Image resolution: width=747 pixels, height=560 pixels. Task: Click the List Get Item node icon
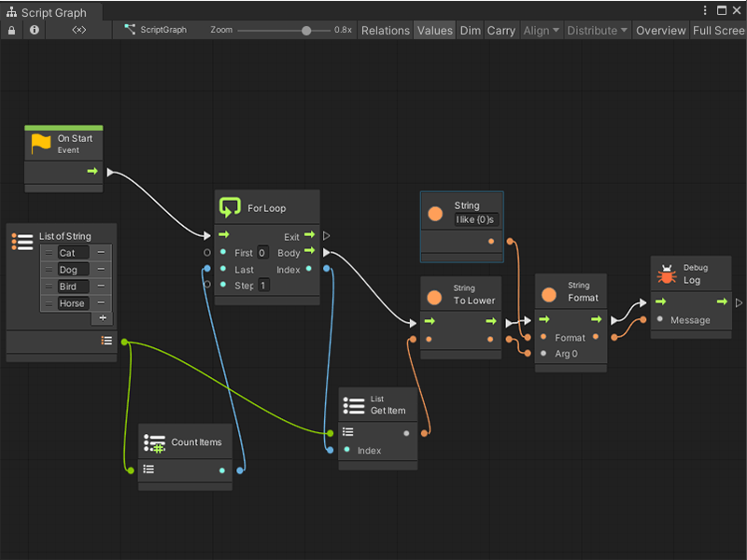click(x=354, y=403)
